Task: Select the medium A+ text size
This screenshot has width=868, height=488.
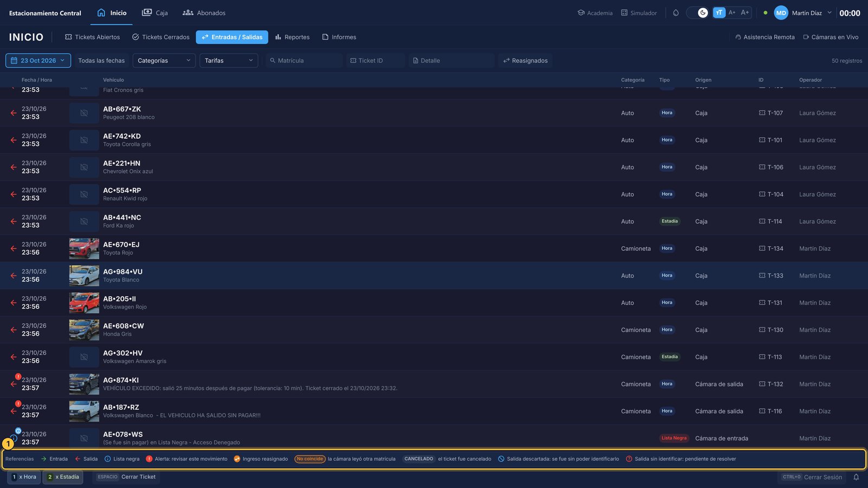Action: coord(732,12)
